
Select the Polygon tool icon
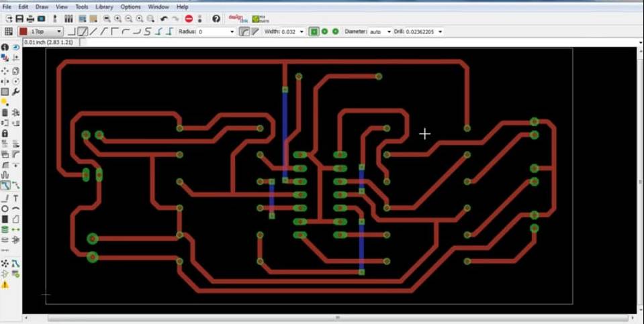click(15, 219)
